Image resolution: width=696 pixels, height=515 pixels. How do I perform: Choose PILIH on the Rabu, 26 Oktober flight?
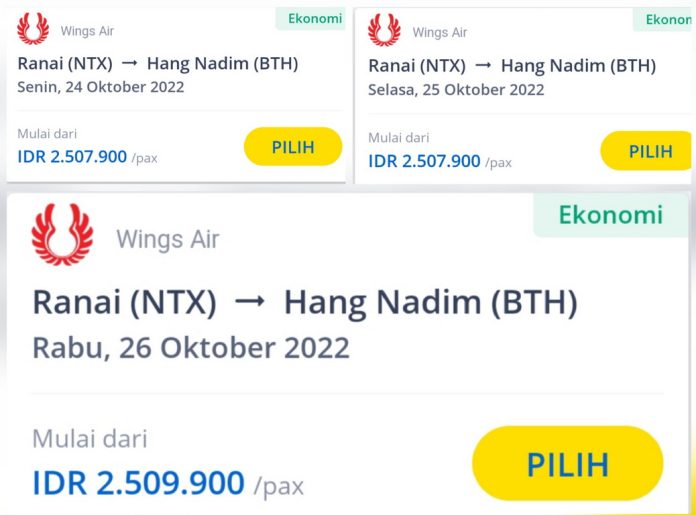pyautogui.click(x=567, y=464)
